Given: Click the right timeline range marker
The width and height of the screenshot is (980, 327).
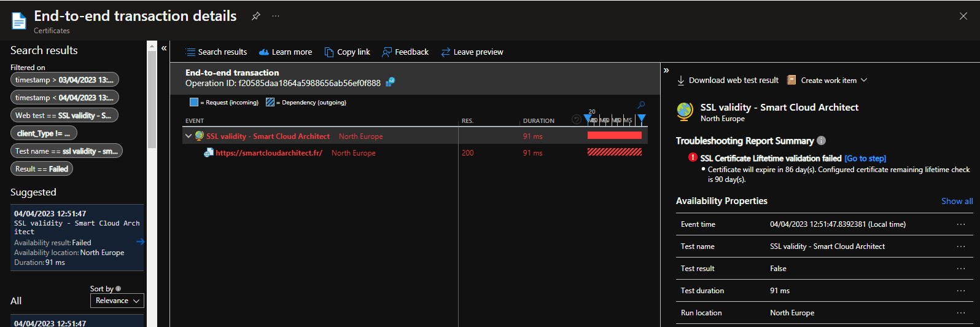Looking at the screenshot, I should click(x=642, y=118).
